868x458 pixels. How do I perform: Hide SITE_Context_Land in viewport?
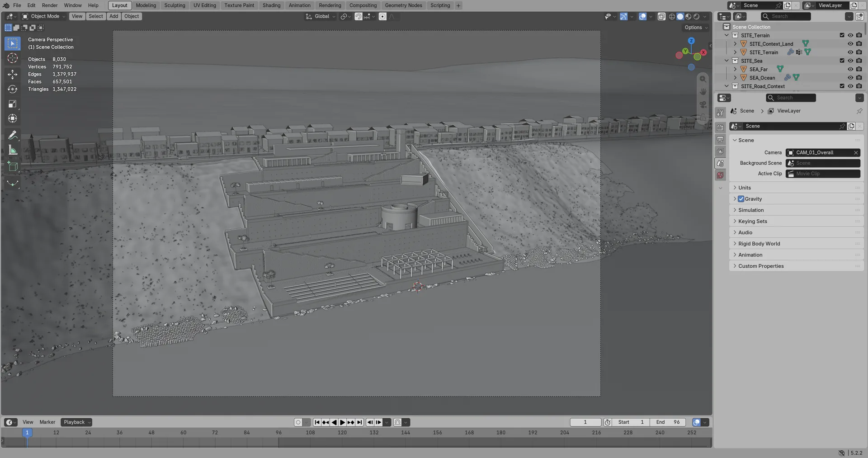[850, 44]
